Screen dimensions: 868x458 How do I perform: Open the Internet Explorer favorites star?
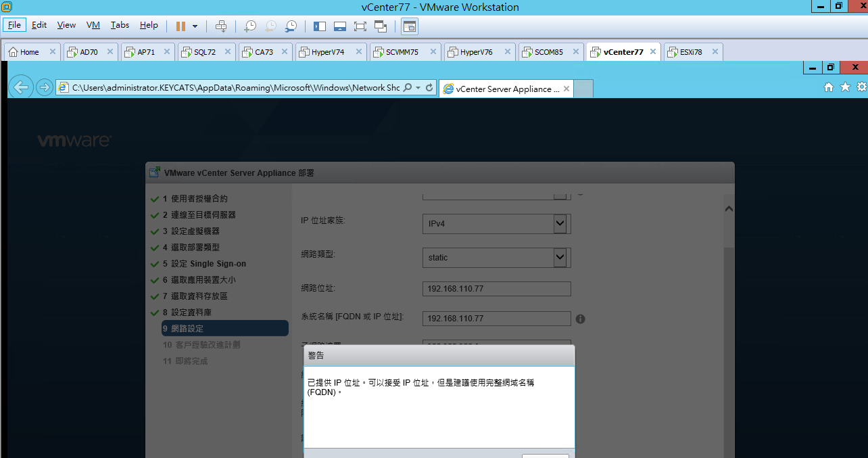(845, 87)
